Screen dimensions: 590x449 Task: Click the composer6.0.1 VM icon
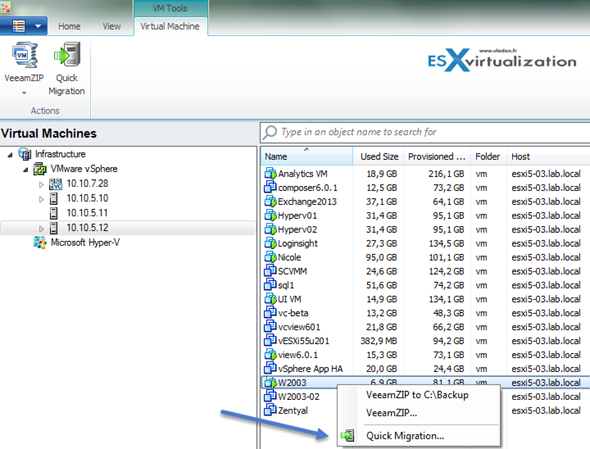point(270,187)
